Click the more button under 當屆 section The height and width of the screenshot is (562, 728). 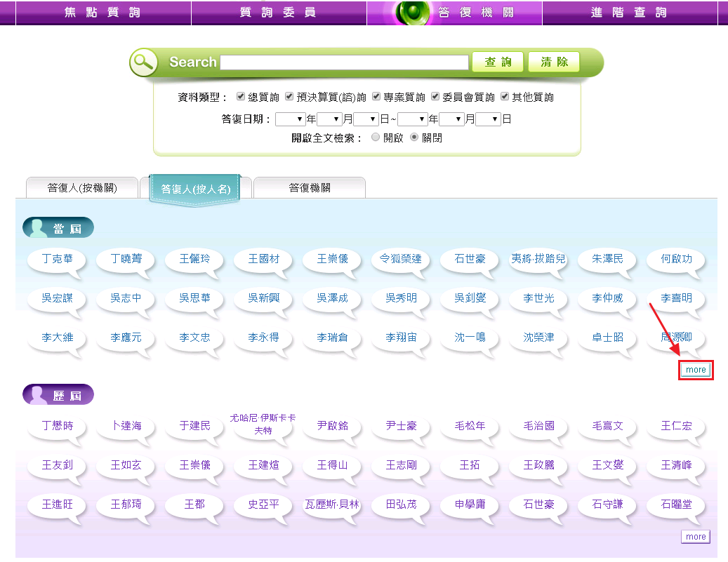[x=696, y=370]
